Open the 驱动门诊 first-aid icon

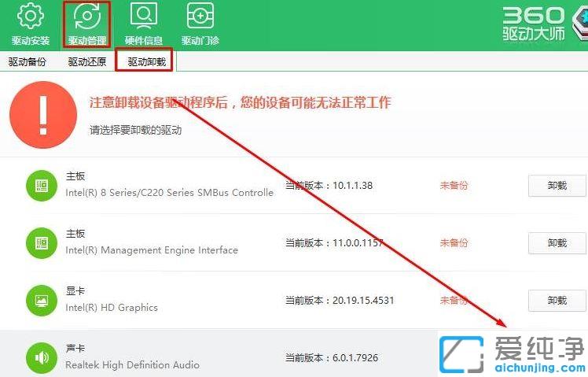[x=200, y=17]
